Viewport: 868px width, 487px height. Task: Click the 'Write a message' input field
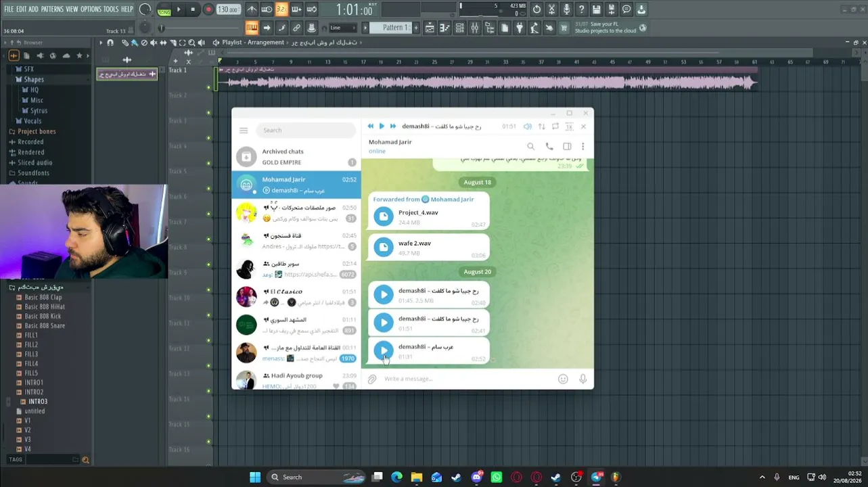(x=467, y=379)
